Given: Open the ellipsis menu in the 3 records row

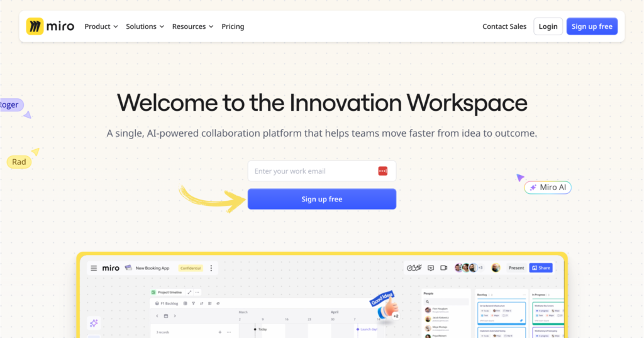Looking at the screenshot, I should coord(229,332).
